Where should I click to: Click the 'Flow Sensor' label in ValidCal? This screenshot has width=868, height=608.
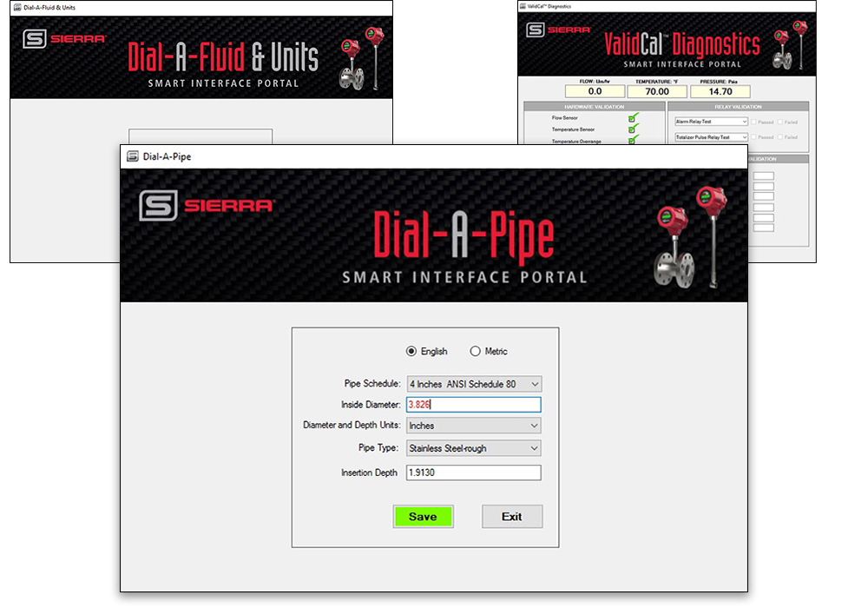click(x=565, y=118)
